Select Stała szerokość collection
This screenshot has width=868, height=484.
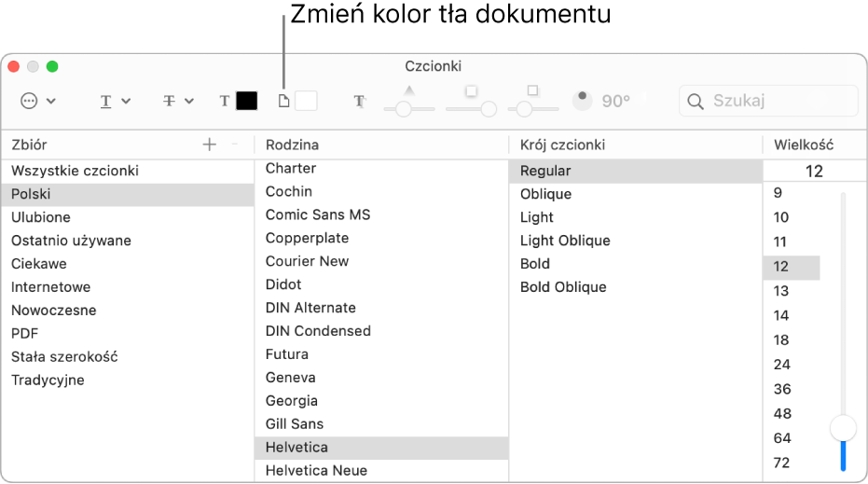(128, 356)
